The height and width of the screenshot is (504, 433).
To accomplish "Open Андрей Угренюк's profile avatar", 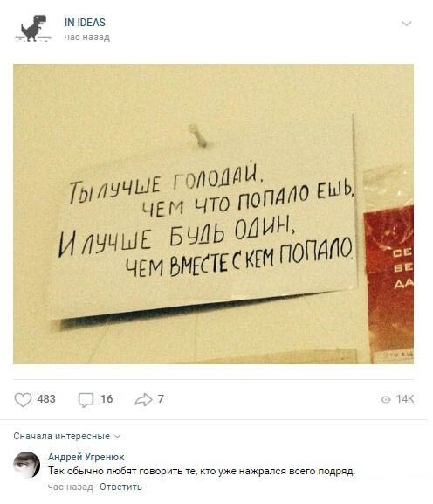I will point(27,465).
